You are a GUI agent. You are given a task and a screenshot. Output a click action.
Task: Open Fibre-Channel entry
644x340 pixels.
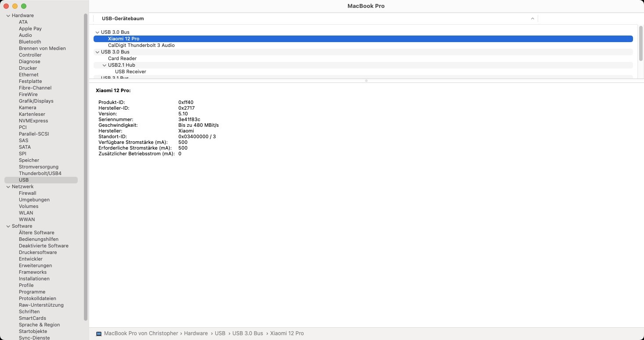point(35,88)
